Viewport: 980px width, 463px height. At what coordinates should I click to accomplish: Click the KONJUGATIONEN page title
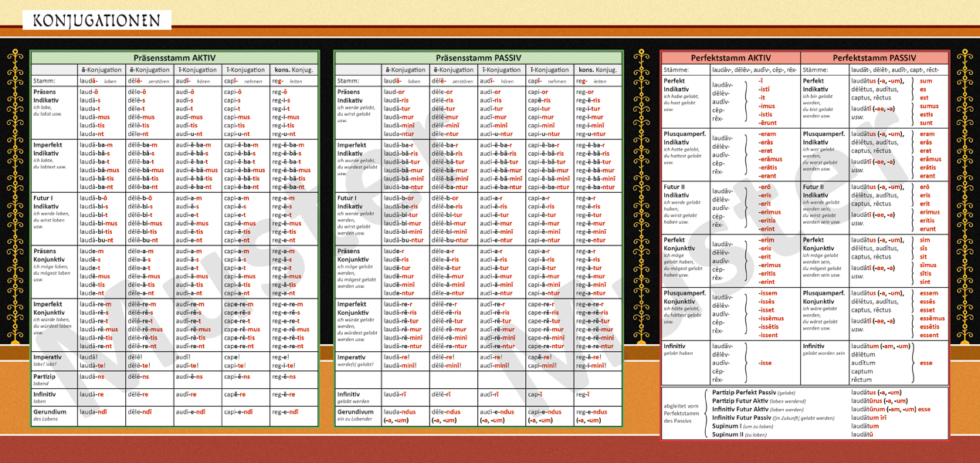point(97,21)
